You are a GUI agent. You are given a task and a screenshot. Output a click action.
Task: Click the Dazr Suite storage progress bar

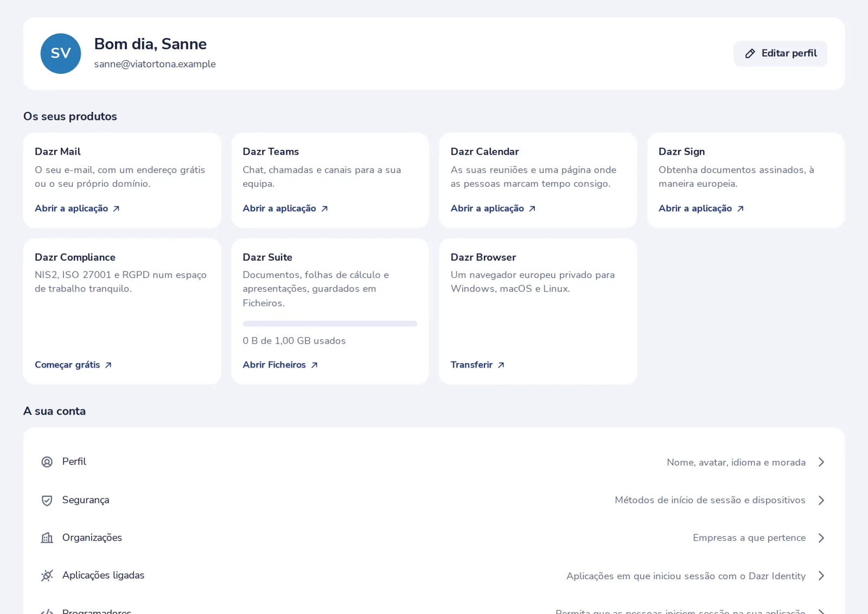[x=330, y=324]
